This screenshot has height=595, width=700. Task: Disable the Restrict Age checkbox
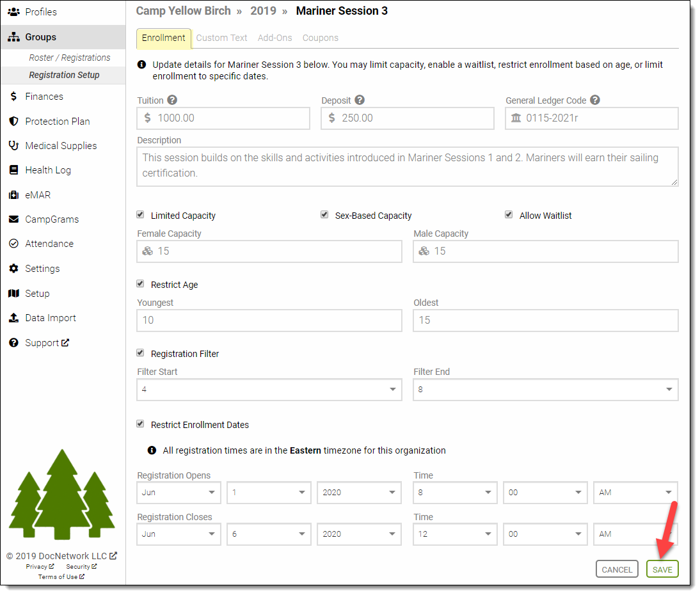coord(141,284)
